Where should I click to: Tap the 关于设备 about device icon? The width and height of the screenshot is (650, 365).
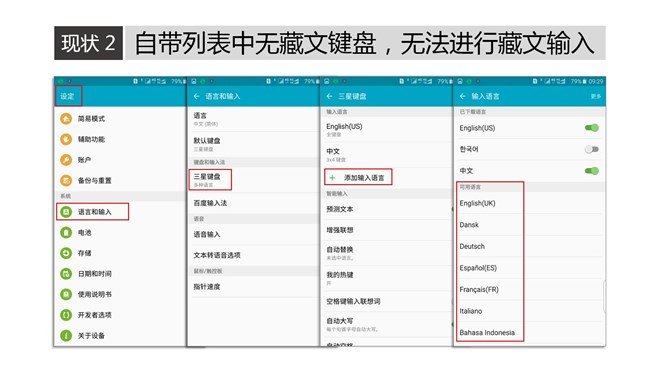coord(66,335)
